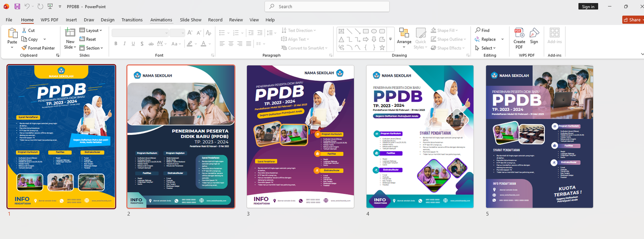Viewport: 644px width, 239px height.
Task: Expand the Layout dropdown
Action: pos(91,31)
